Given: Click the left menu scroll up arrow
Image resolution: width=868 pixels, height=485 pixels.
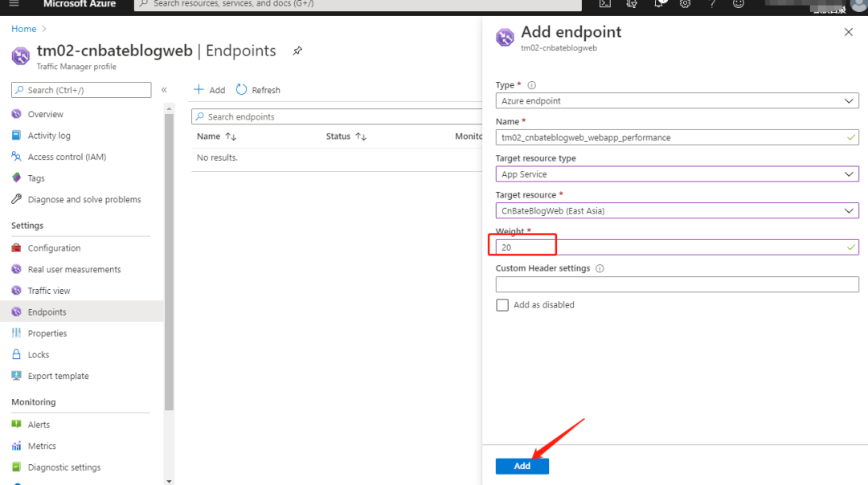Looking at the screenshot, I should click(x=169, y=108).
